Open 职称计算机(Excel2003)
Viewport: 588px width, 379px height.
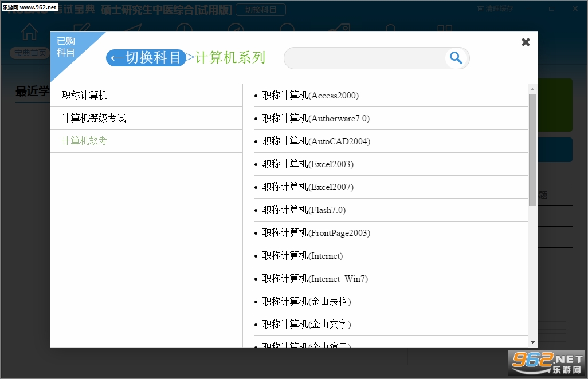coord(391,164)
